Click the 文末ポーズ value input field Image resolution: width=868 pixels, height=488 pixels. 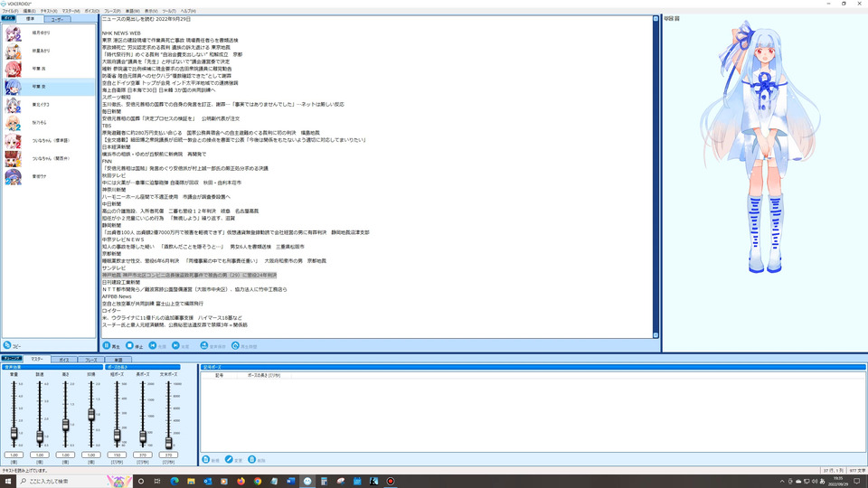168,455
